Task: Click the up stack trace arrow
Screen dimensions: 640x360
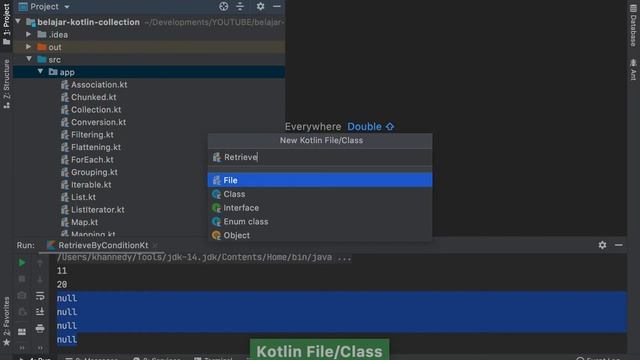Action: point(40,263)
